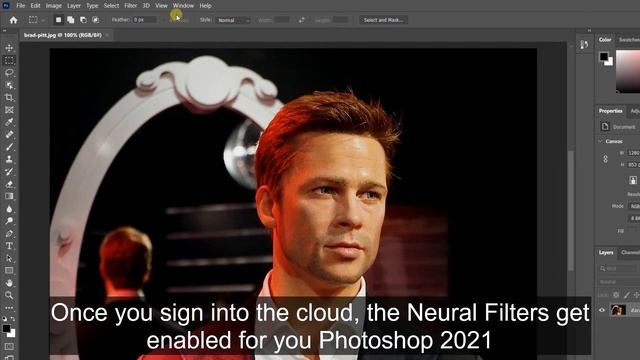Open the Mode dropdown in Properties
This screenshot has width=640, height=360.
634,206
